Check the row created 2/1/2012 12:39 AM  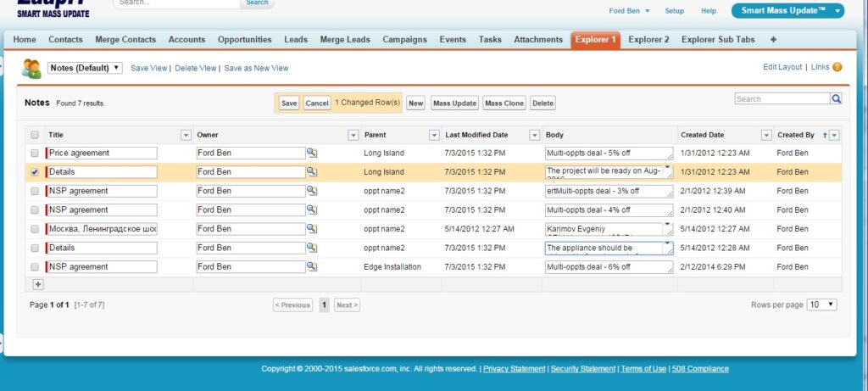pyautogui.click(x=35, y=191)
